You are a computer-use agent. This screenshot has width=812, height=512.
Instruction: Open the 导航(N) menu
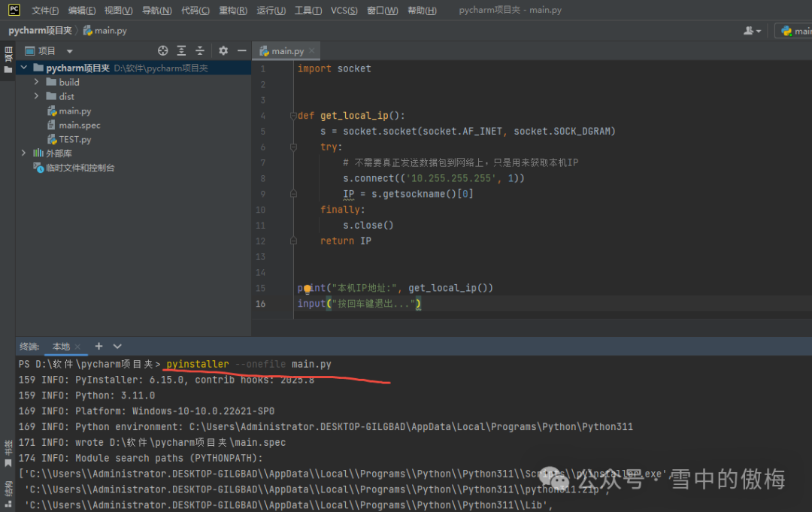click(157, 11)
